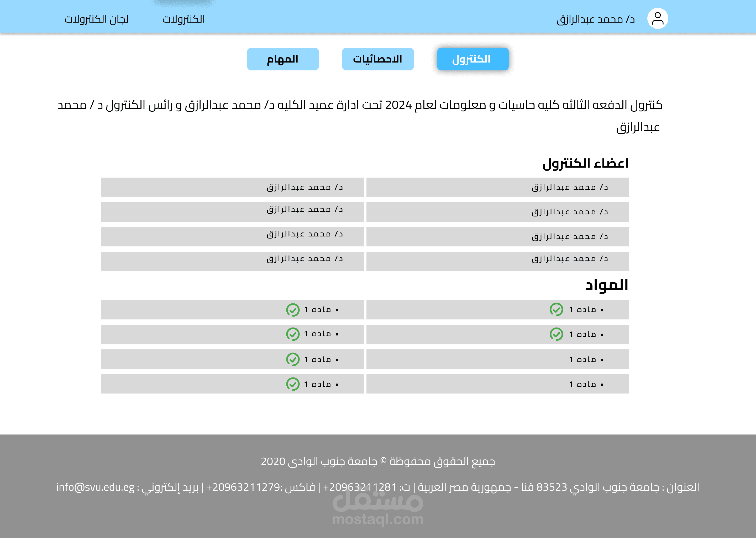Click green checkmark in first right-column مادة row
The image size is (756, 538).
[556, 309]
